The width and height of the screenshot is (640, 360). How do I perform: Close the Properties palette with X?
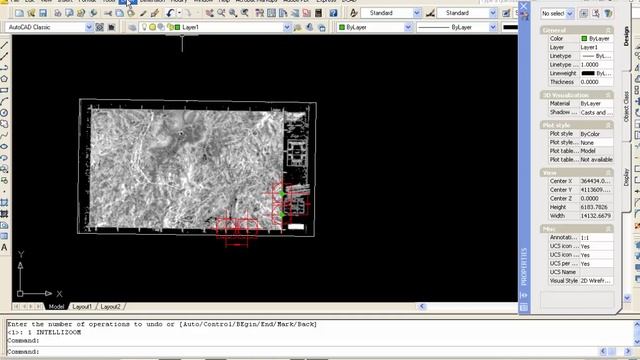coord(524,6)
